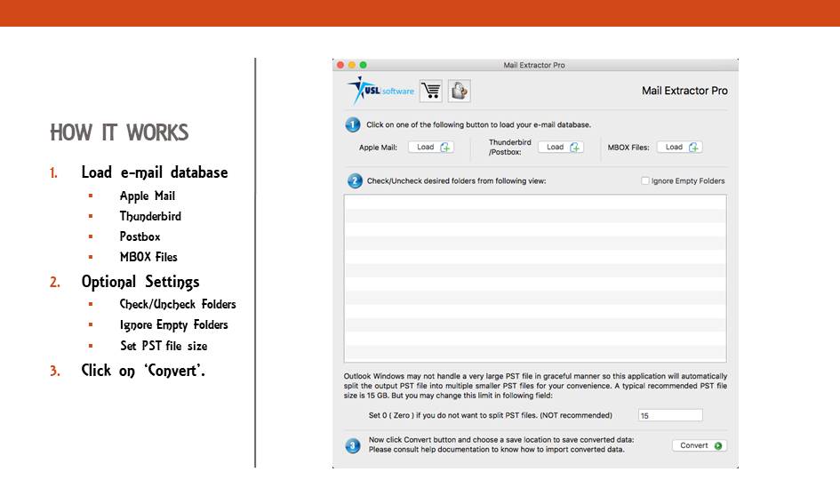
Task: Click 'Thunderbird /Postbox:' label
Action: pos(510,147)
